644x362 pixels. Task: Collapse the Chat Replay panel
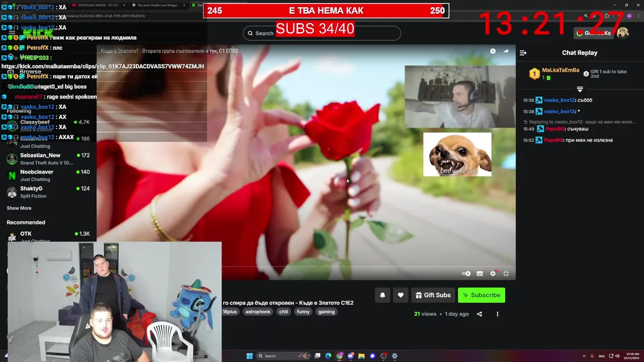coord(523,53)
